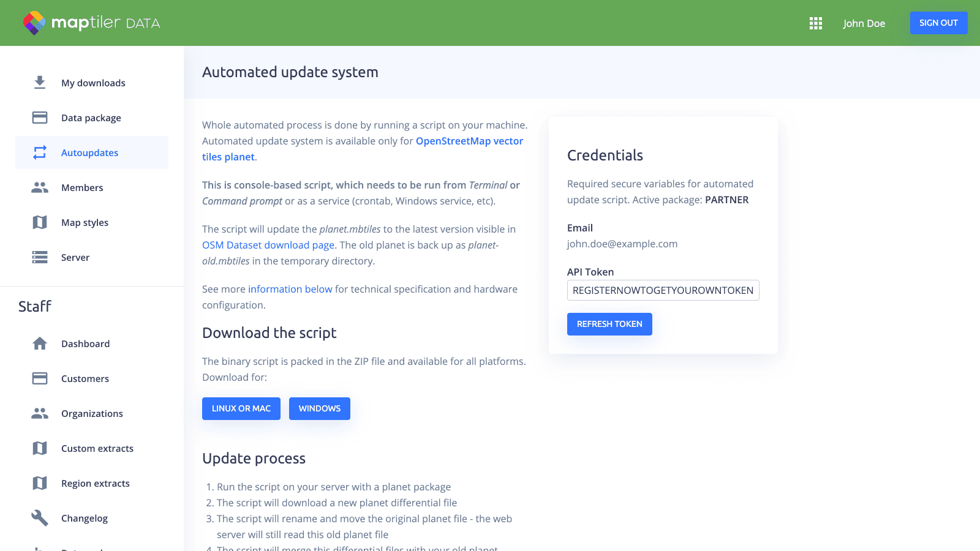Open Map styles via its map icon

click(x=39, y=222)
